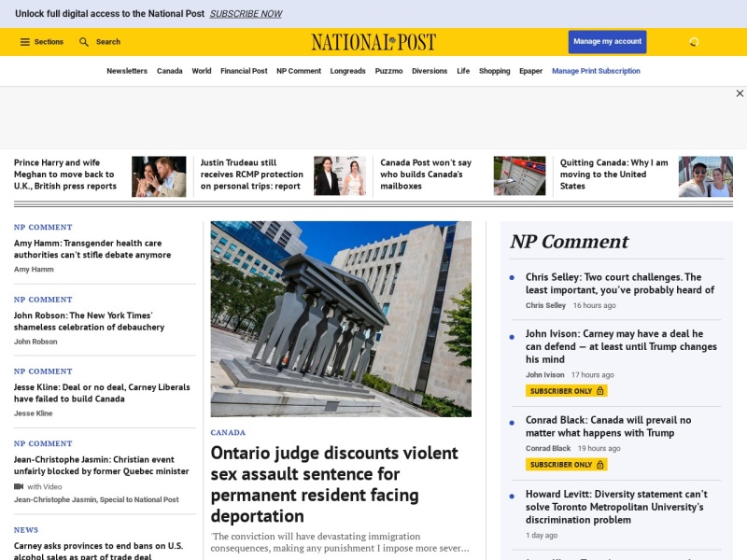This screenshot has width=747, height=560.
Task: Open Chris Selley two court challenges article
Action: click(x=620, y=284)
